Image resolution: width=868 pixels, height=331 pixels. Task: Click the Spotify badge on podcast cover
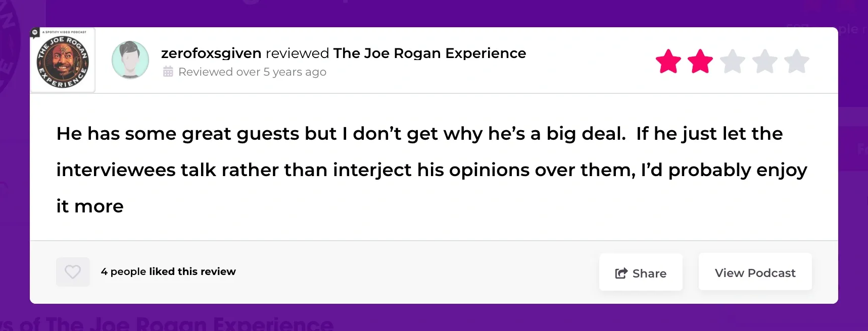coord(35,32)
